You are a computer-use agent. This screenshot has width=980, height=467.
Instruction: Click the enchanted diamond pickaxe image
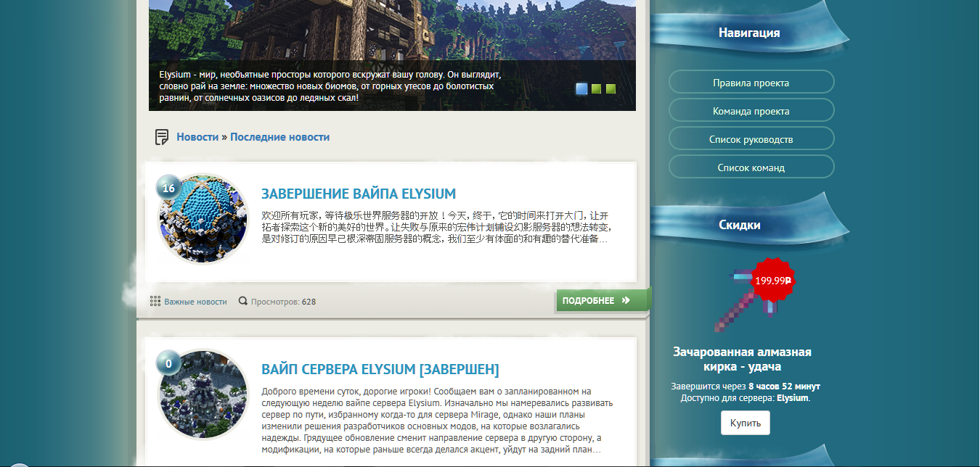click(x=748, y=301)
